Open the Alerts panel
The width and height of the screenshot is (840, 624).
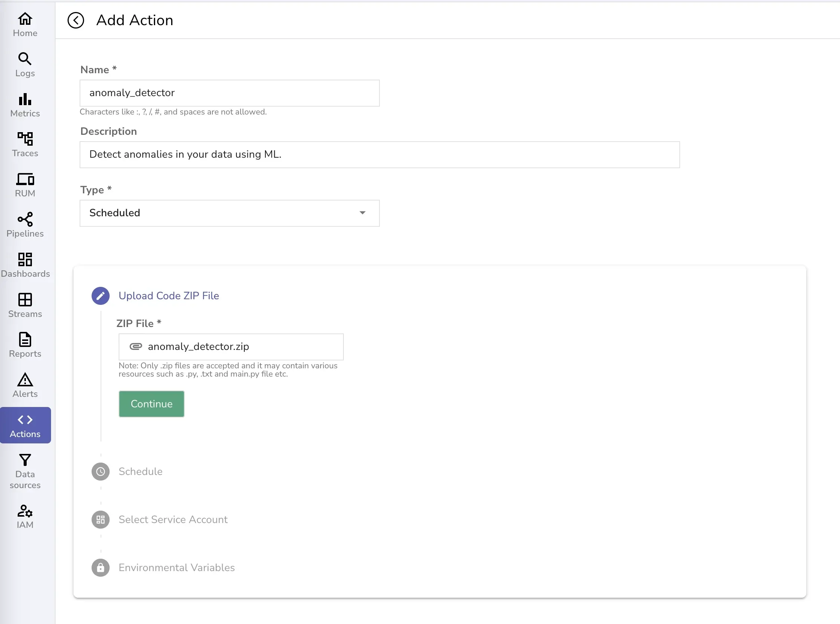(x=24, y=385)
